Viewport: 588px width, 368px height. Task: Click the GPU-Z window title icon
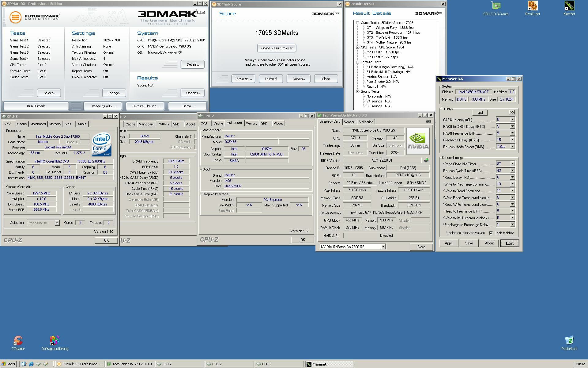(319, 115)
